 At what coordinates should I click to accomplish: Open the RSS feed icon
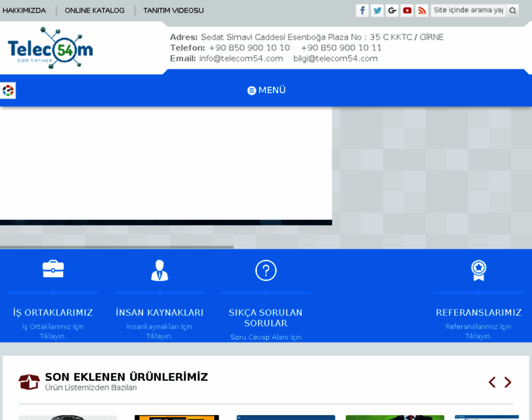tap(422, 10)
